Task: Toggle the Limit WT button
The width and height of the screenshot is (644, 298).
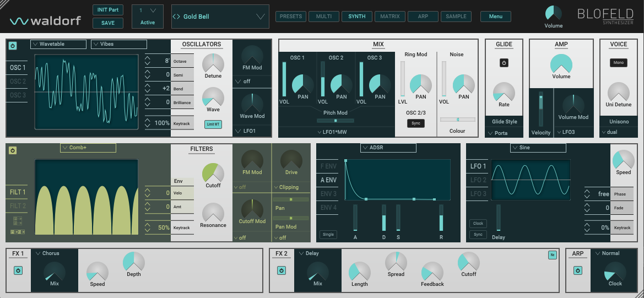Action: pos(213,124)
